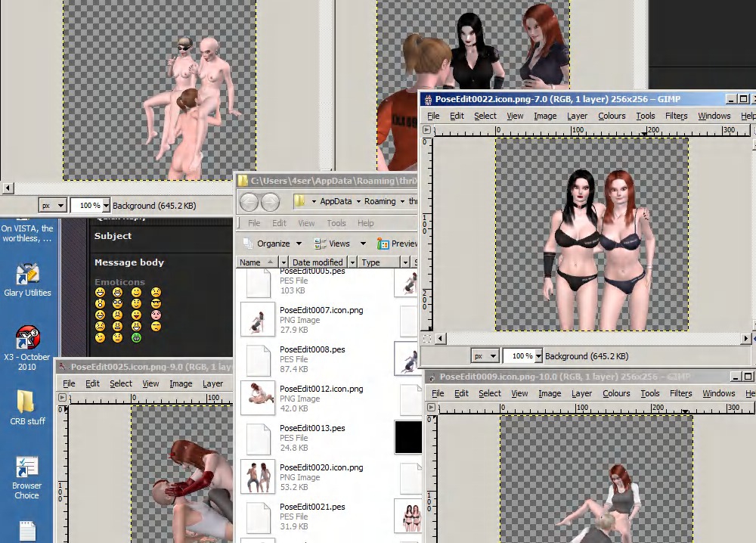The image size is (756, 543).
Task: Open the View menu in PoseEdit0025 window
Action: [x=150, y=383]
